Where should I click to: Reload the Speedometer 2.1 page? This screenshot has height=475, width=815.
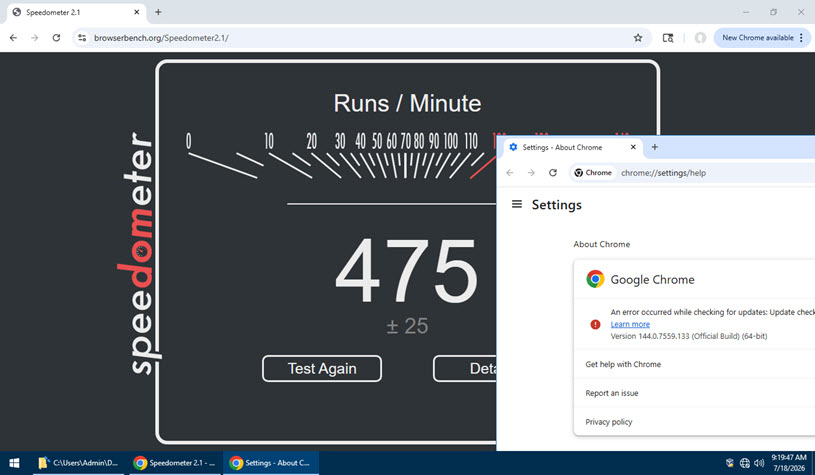[x=56, y=37]
